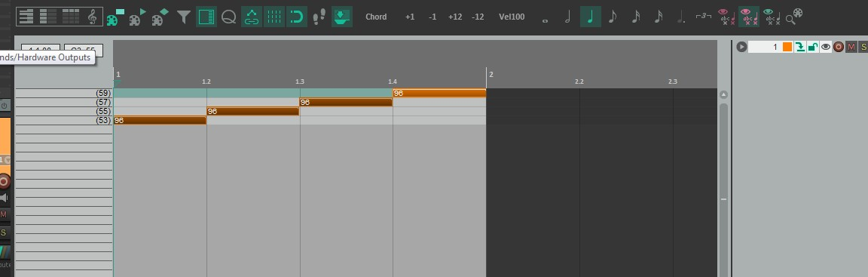Toggle the snap magnet button
Viewport: 868px width, 277px height.
297,17
